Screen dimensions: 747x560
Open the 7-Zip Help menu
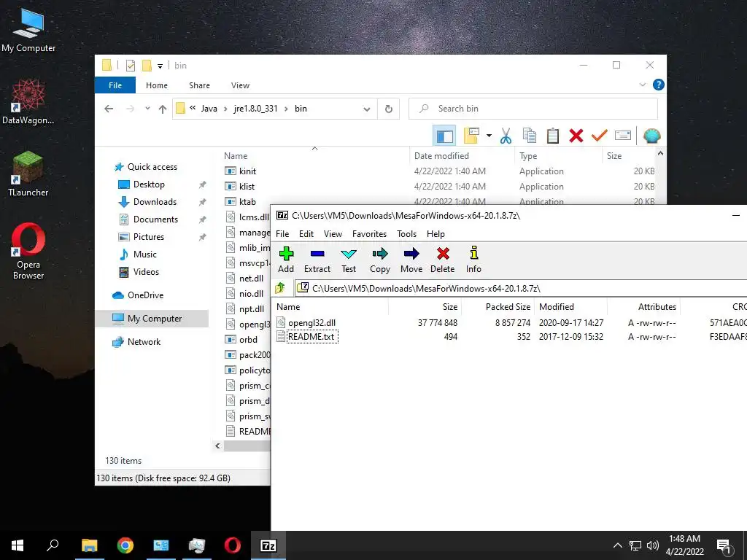point(436,234)
